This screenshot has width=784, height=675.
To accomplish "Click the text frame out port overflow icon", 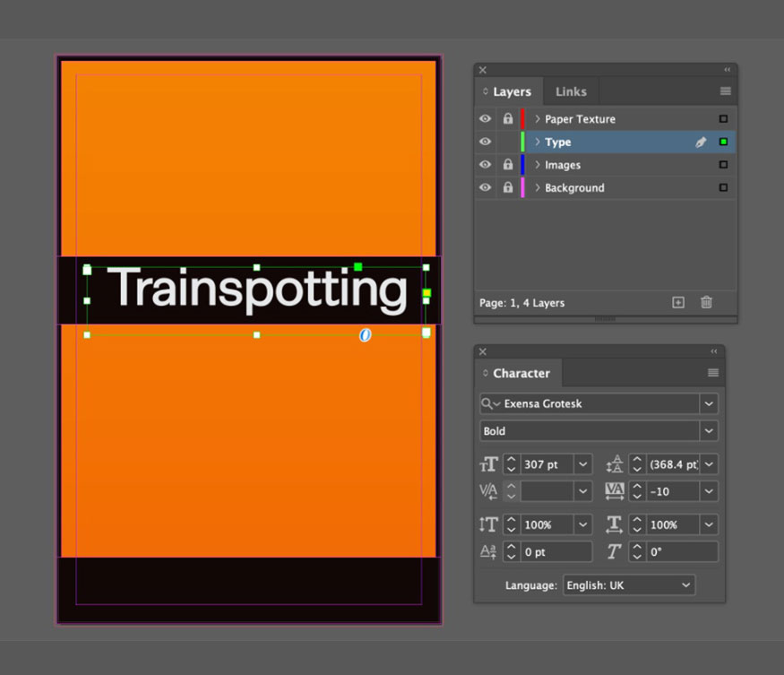I will tap(426, 333).
